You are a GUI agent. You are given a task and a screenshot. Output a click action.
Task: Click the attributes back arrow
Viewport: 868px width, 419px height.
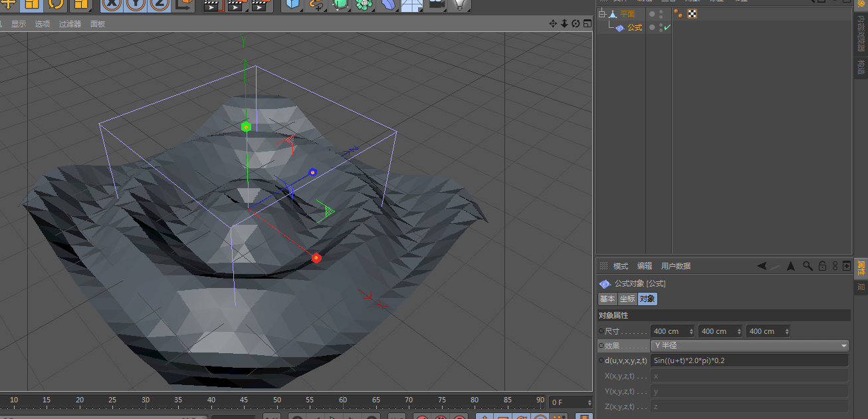tap(762, 266)
